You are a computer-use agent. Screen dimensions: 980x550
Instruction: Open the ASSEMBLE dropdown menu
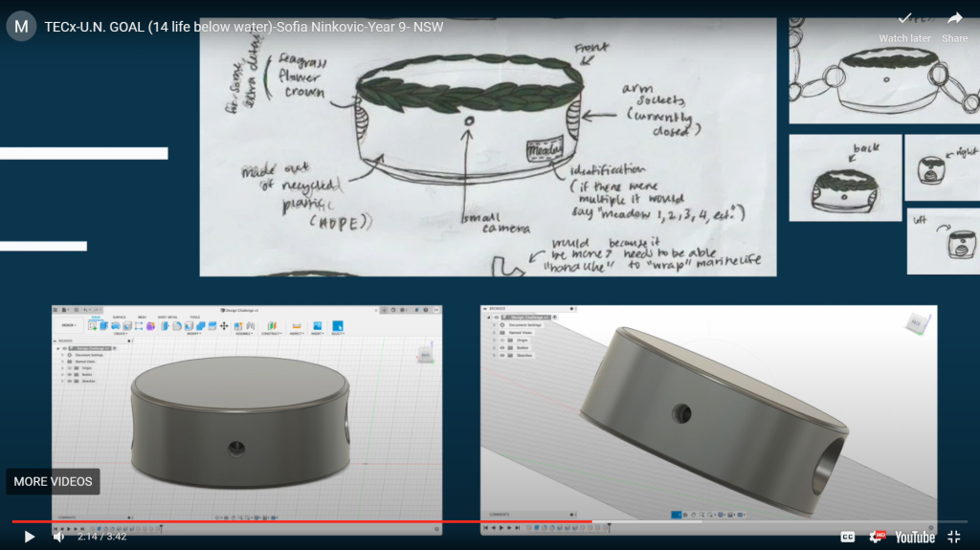click(244, 334)
